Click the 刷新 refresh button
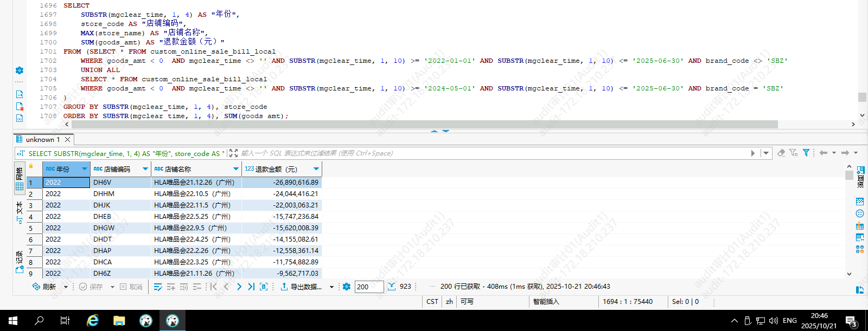Screen dimensions: 868x331 pyautogui.click(x=44, y=287)
